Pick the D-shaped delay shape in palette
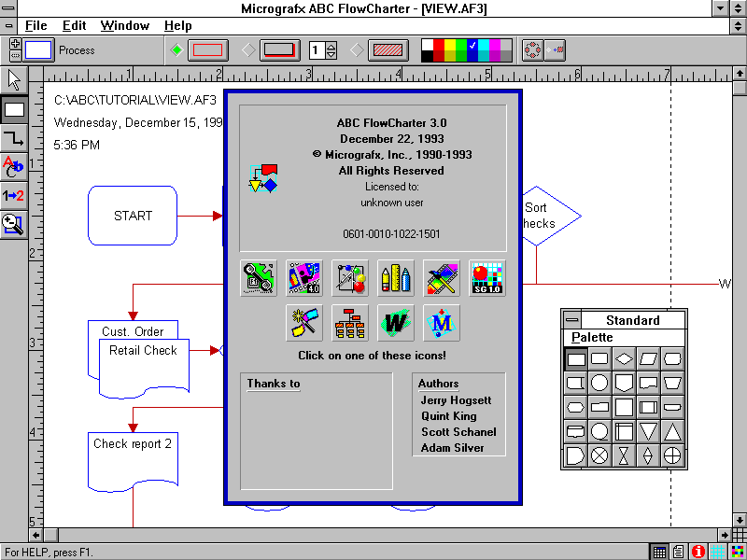747x560 pixels. coord(576,455)
